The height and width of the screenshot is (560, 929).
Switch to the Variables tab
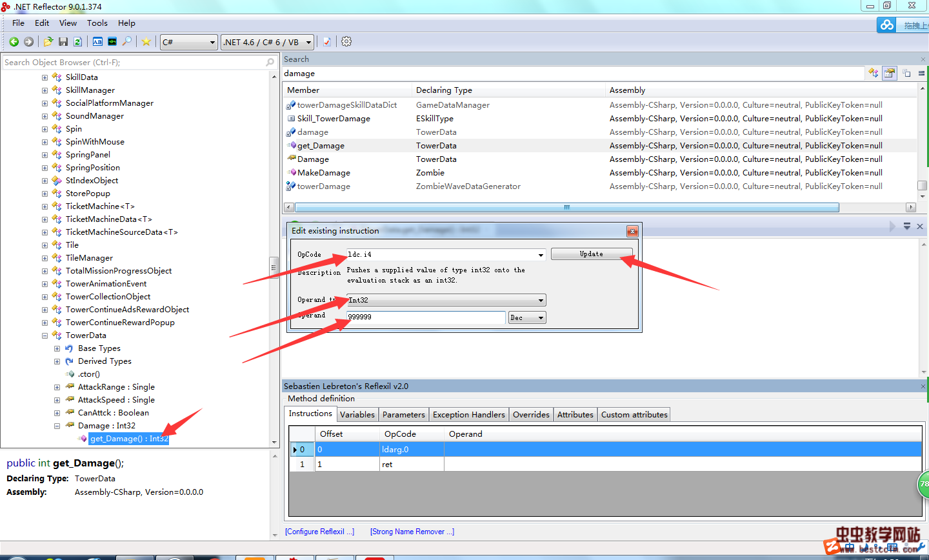tap(357, 415)
